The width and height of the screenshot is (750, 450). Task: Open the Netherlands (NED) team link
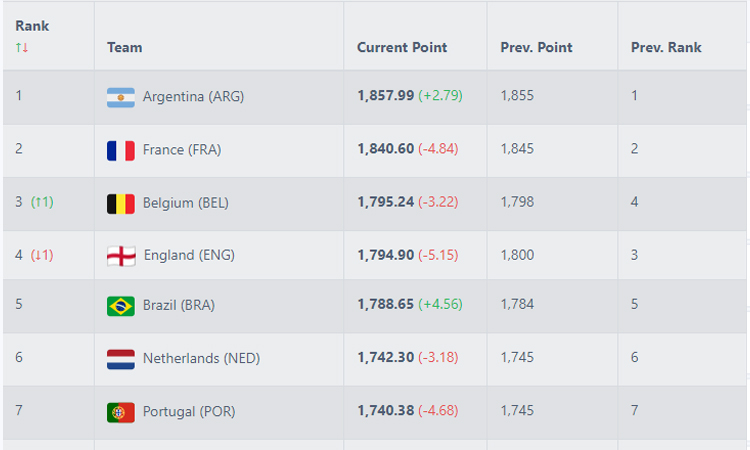pyautogui.click(x=201, y=358)
